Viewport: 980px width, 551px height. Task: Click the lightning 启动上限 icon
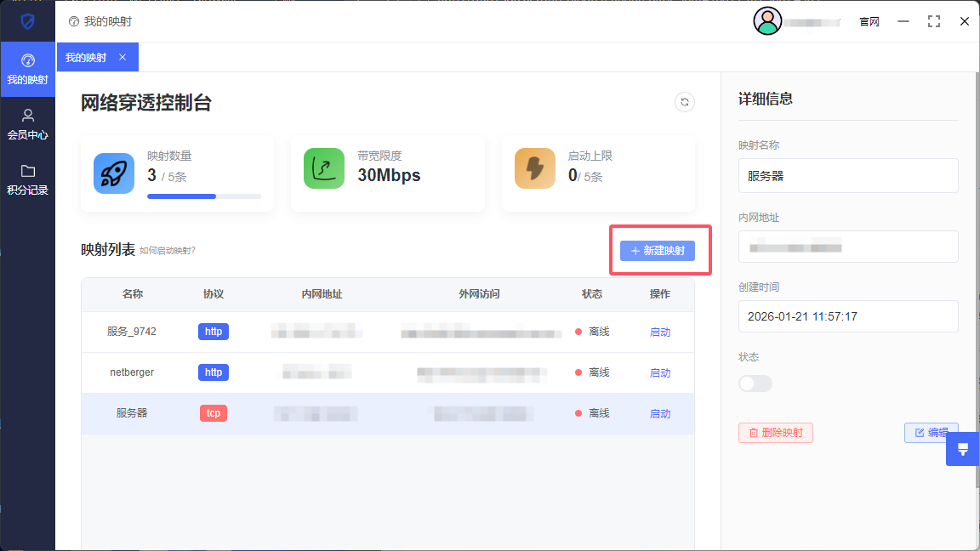pos(535,168)
